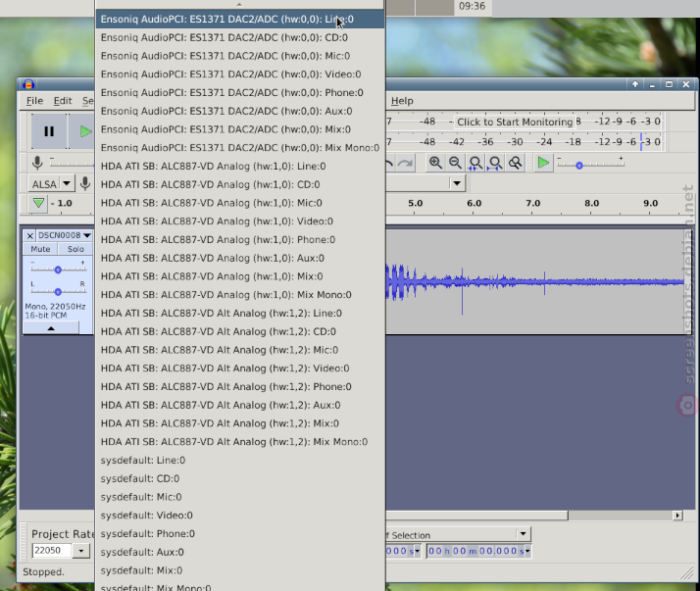This screenshot has width=700, height=591.
Task: Select HDA ATI SB Analog hw:1,0 CD:0
Action: (240, 184)
